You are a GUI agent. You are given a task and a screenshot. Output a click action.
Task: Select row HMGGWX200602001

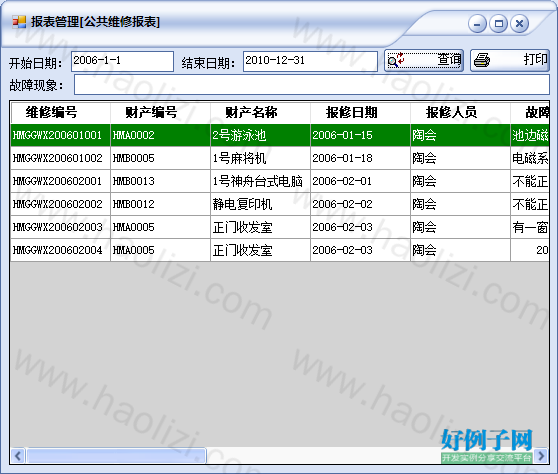tap(280, 181)
